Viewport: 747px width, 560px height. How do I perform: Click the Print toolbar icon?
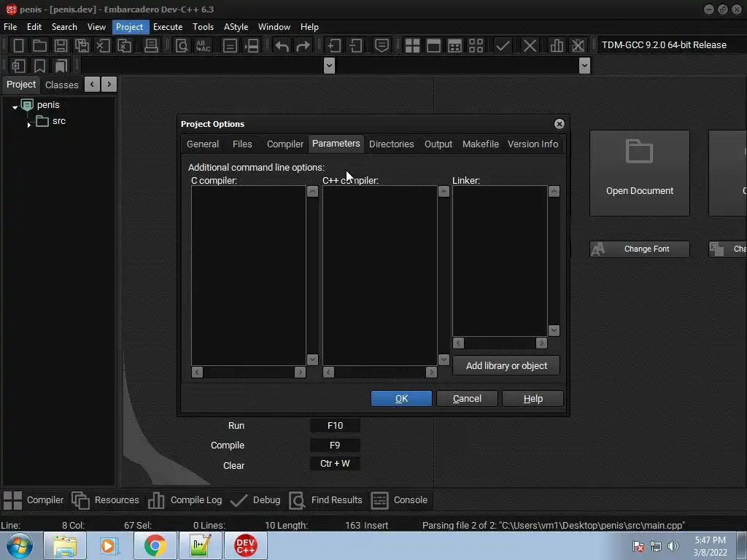pyautogui.click(x=151, y=46)
